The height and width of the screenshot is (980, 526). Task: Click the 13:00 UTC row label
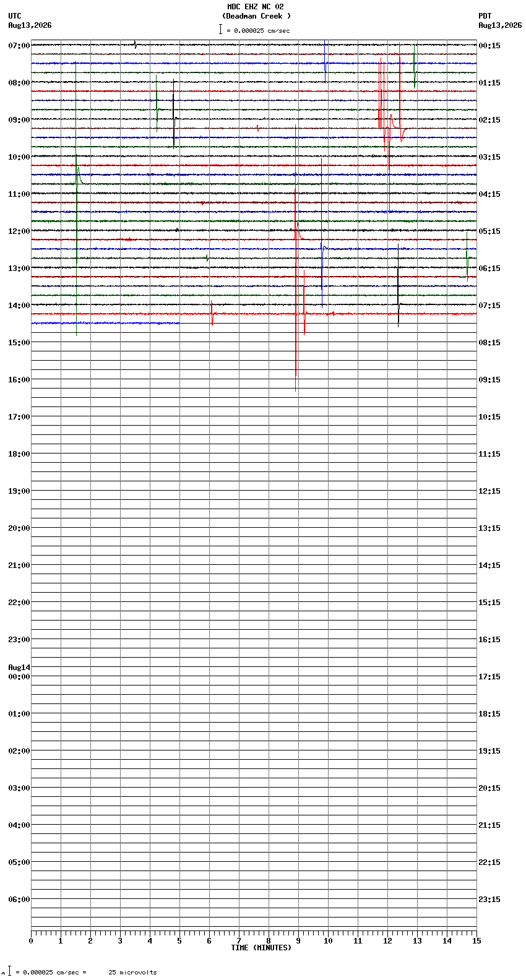point(19,269)
